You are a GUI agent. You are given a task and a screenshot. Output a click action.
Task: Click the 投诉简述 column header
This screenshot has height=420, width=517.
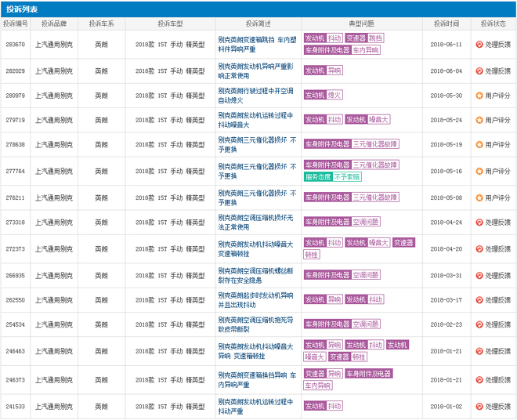(x=258, y=24)
